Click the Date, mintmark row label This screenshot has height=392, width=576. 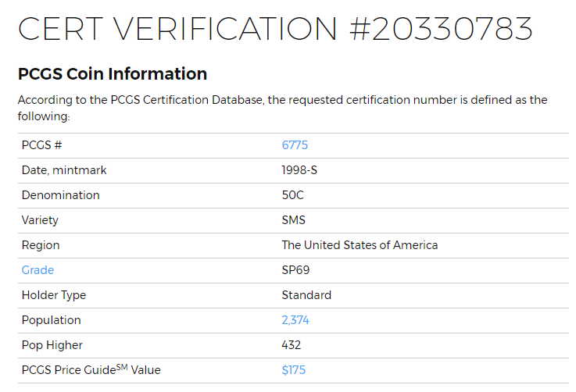pos(64,170)
